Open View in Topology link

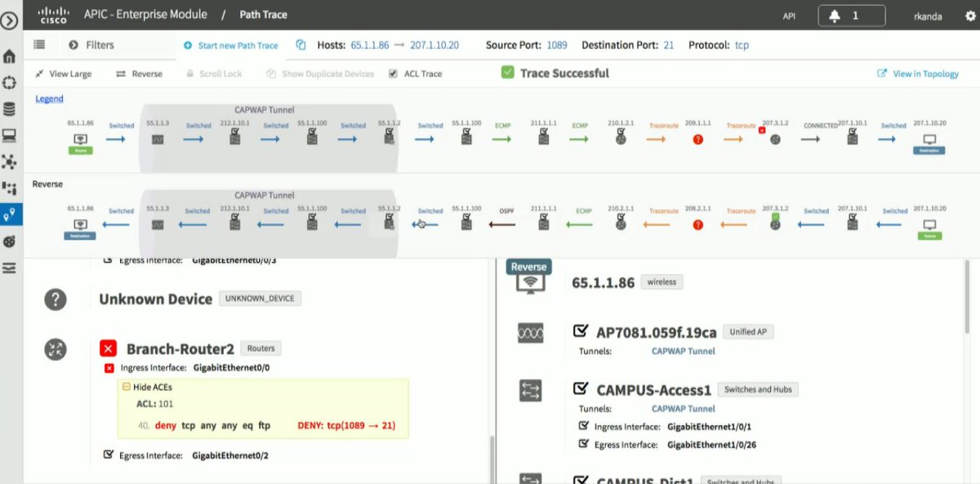[x=918, y=73]
